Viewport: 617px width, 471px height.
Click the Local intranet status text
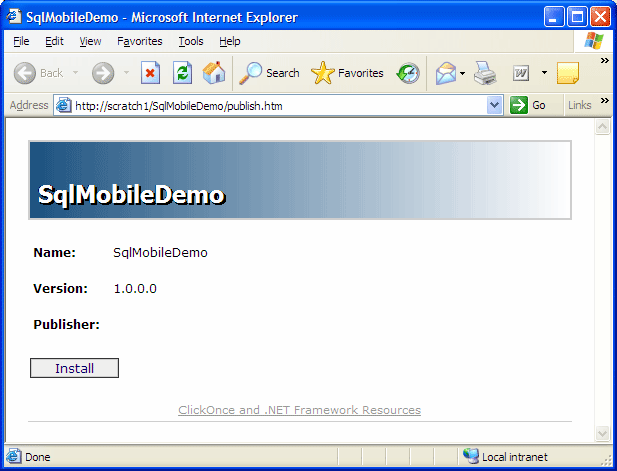[x=515, y=457]
